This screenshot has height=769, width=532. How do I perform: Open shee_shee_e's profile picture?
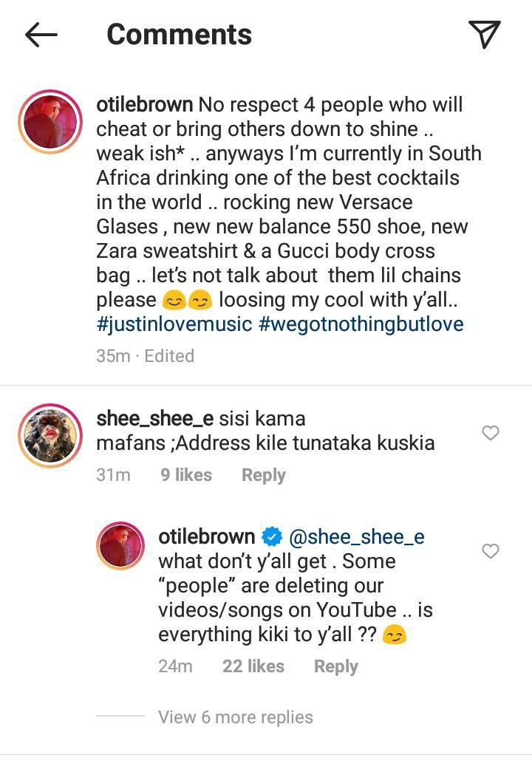(x=50, y=436)
